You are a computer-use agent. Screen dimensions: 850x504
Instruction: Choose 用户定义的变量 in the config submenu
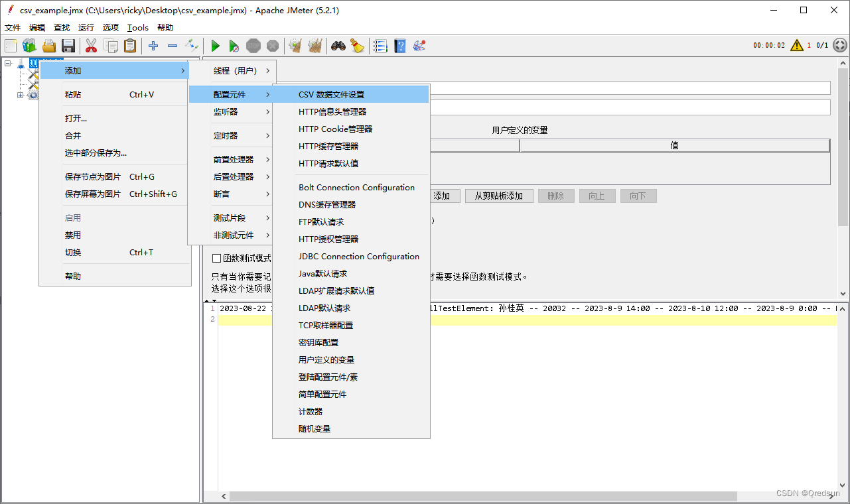pos(351,360)
